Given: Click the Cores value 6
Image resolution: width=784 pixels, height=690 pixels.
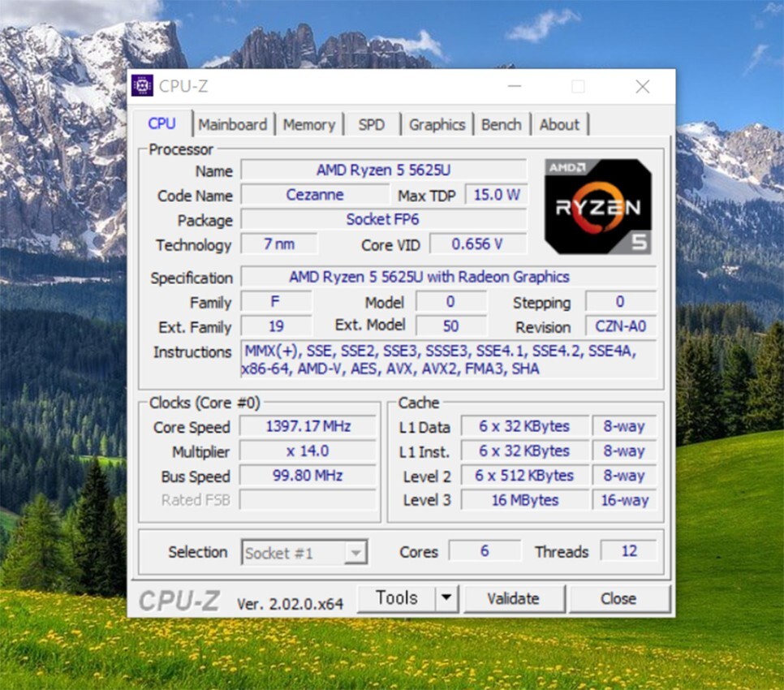Looking at the screenshot, I should pos(485,550).
